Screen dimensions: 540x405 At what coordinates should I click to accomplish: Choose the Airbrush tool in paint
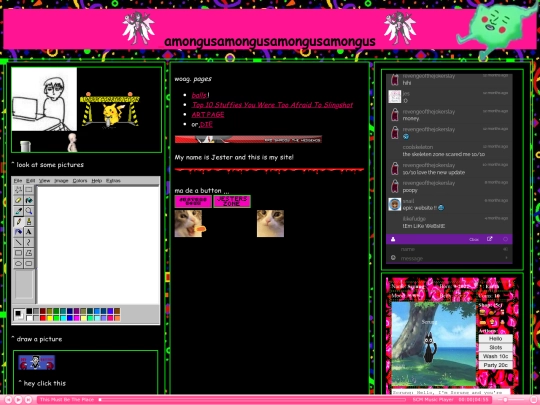[x=18, y=232]
